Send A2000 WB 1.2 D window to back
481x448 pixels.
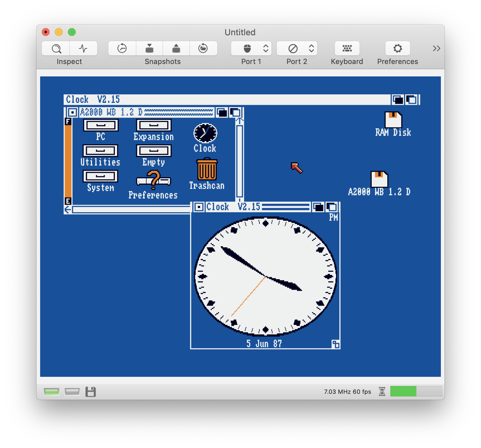tap(222, 112)
